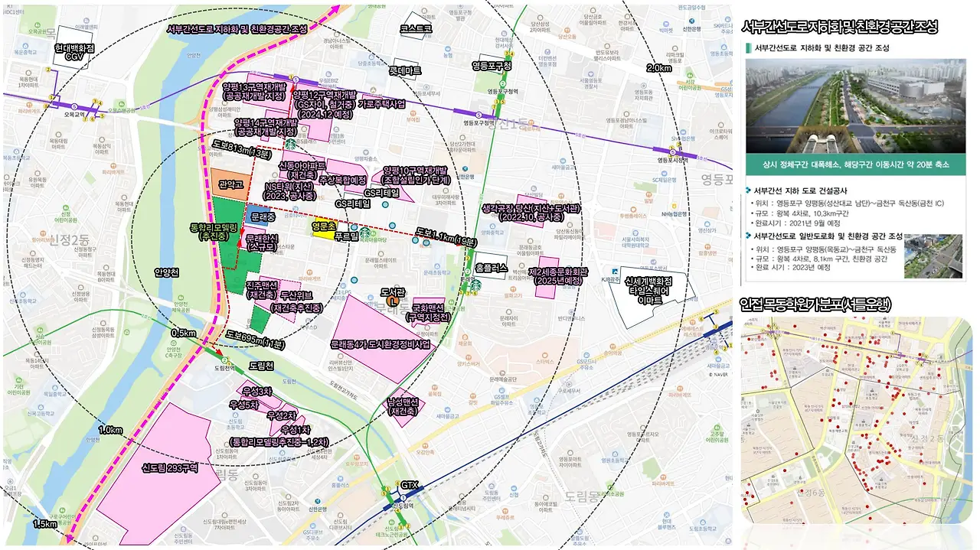Click the small 일반도로화 road photo thumbnail

tap(933, 256)
